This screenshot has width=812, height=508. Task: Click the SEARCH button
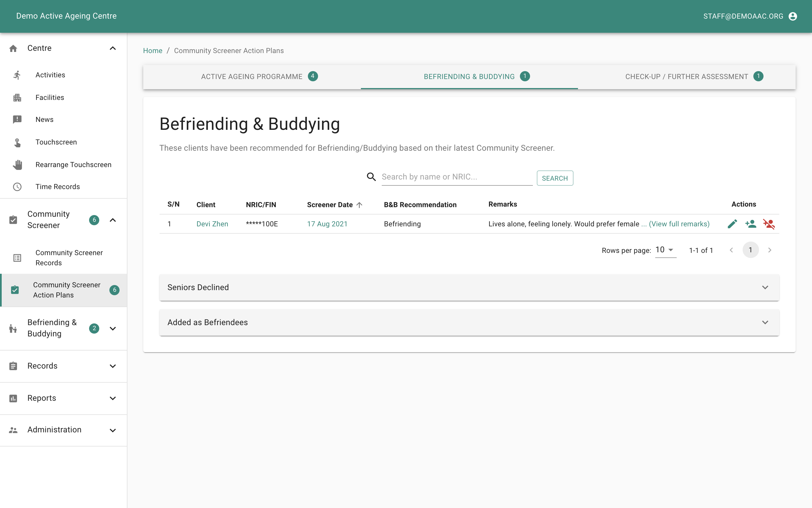click(x=555, y=178)
